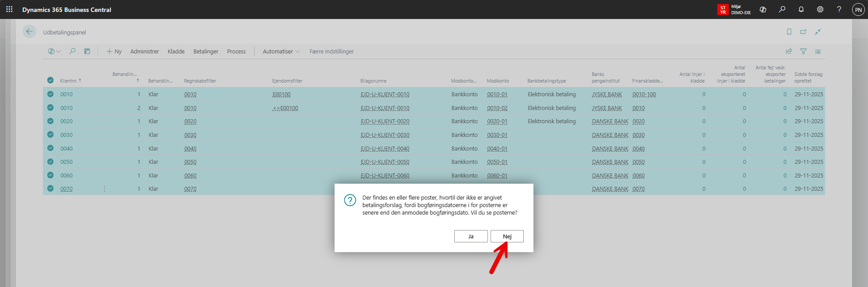Expand the Automatiser dropdown menu
868x287 pixels.
(281, 51)
